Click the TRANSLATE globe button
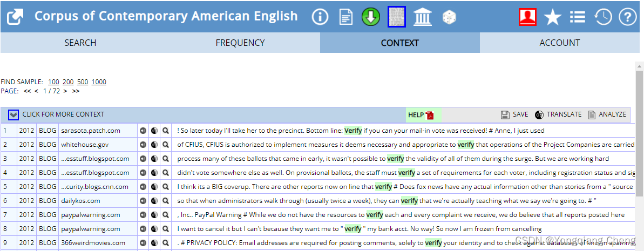 pos(558,114)
